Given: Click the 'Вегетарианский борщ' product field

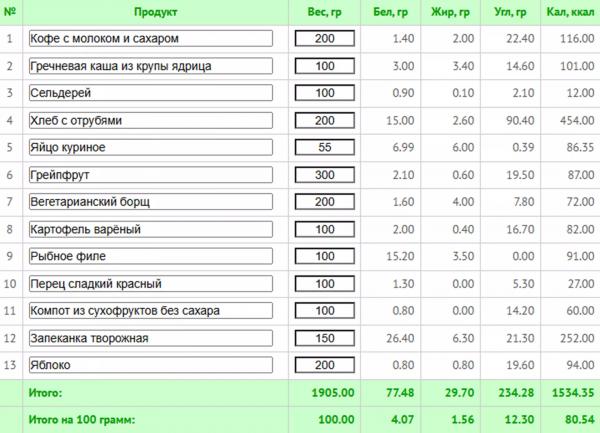Looking at the screenshot, I should point(151,202).
